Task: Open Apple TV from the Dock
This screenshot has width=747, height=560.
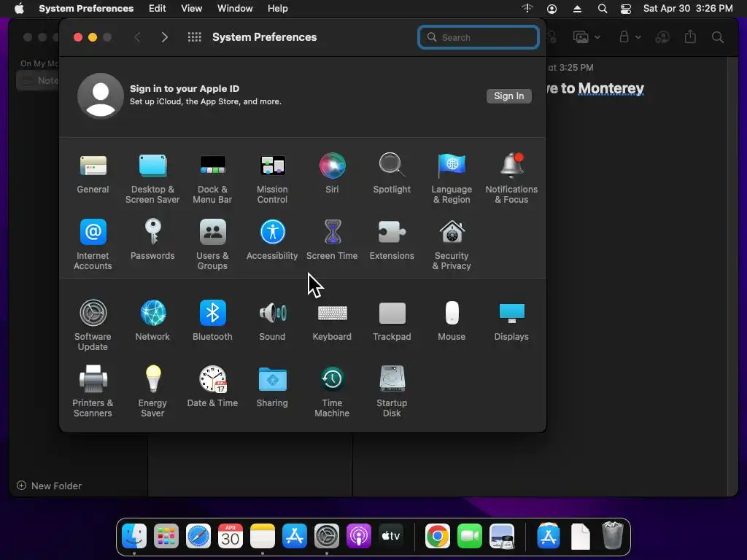Action: tap(391, 536)
